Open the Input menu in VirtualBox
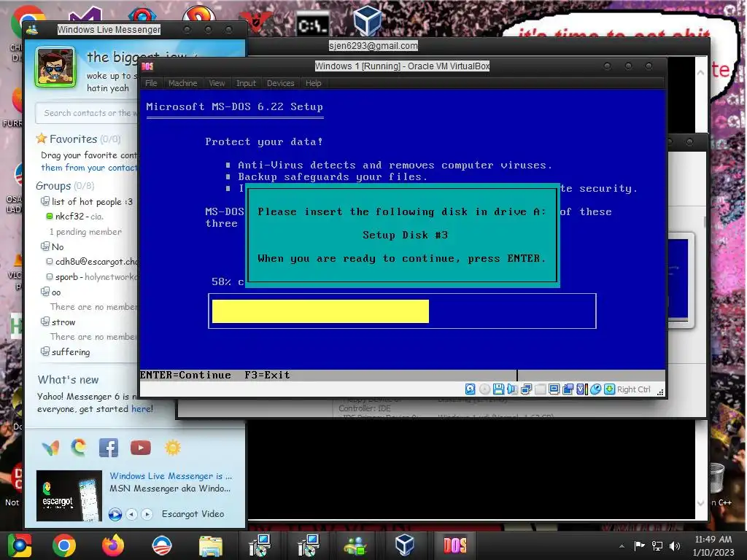The height and width of the screenshot is (560, 747). tap(246, 83)
